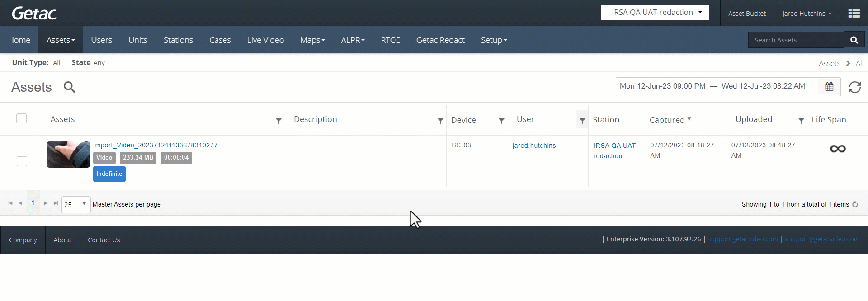Filter the Assets column
This screenshot has width=868, height=301.
click(278, 121)
